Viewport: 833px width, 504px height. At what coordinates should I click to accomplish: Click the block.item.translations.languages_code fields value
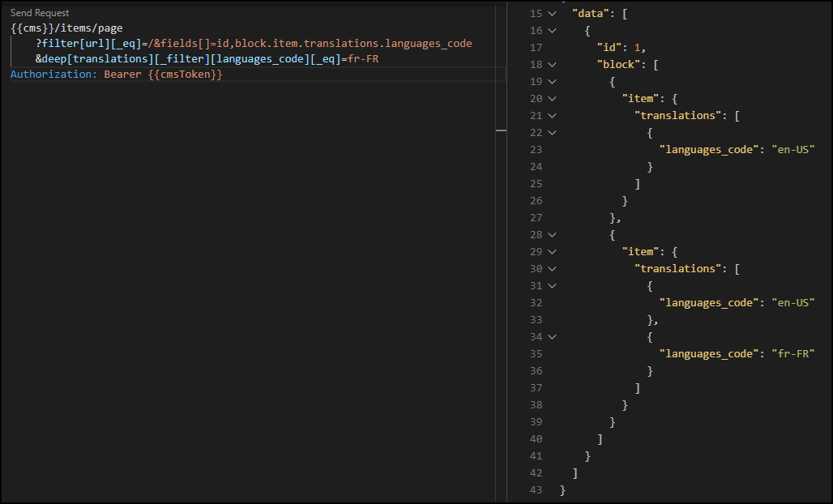(353, 44)
